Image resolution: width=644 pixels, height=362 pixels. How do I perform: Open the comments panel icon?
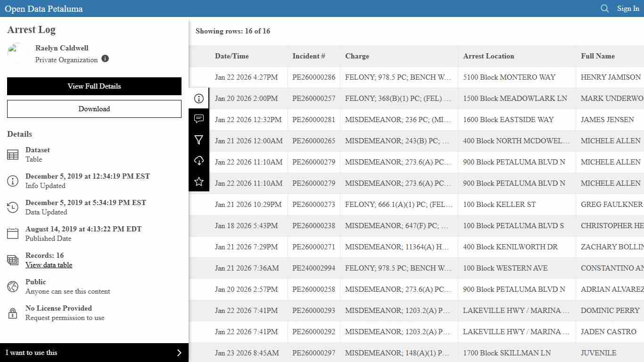tap(199, 119)
